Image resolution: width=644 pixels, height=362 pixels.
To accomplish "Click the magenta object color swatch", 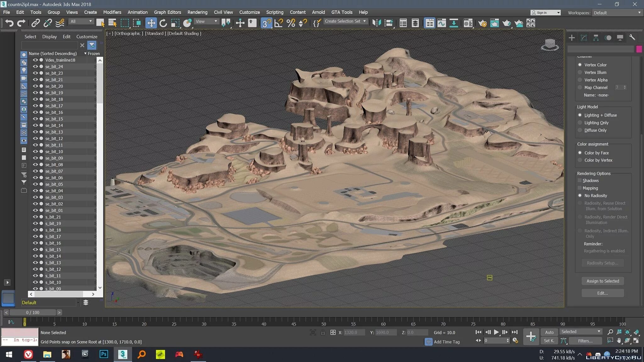I will tap(639, 49).
